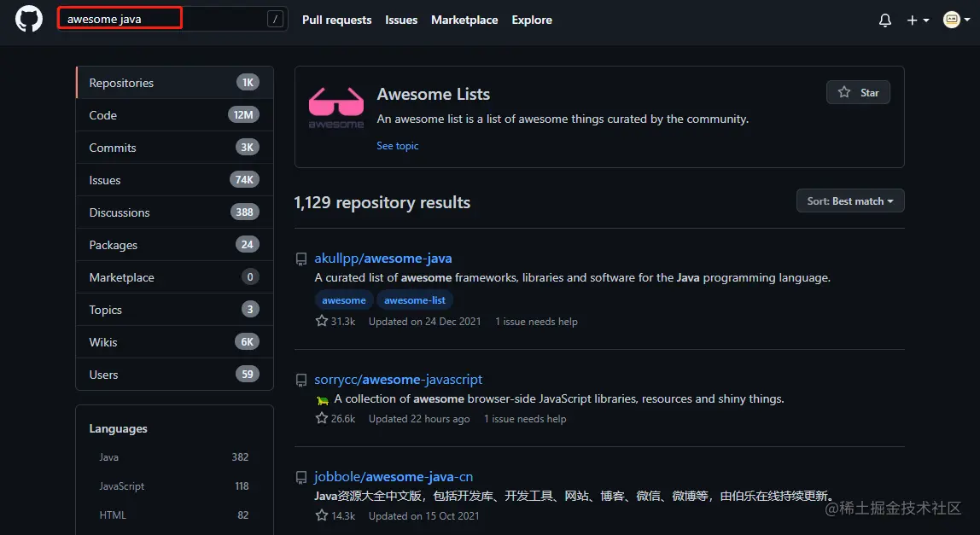The height and width of the screenshot is (535, 980).
Task: Click the slash shortcut key icon in search
Action: point(275,20)
